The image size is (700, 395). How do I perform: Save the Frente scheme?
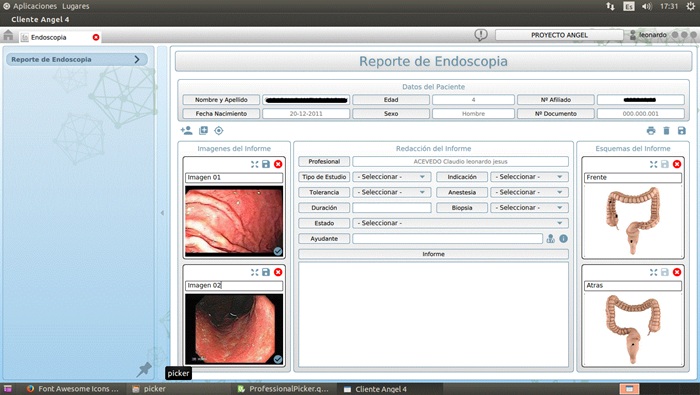665,164
